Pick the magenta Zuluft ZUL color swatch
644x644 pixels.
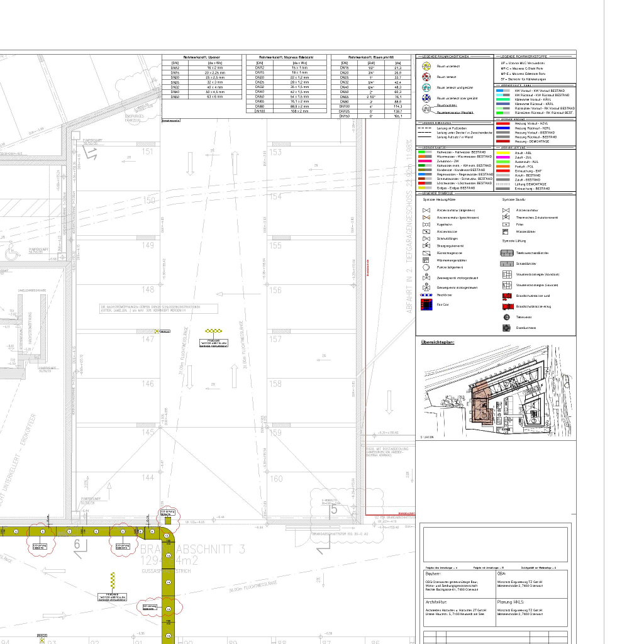point(502,157)
